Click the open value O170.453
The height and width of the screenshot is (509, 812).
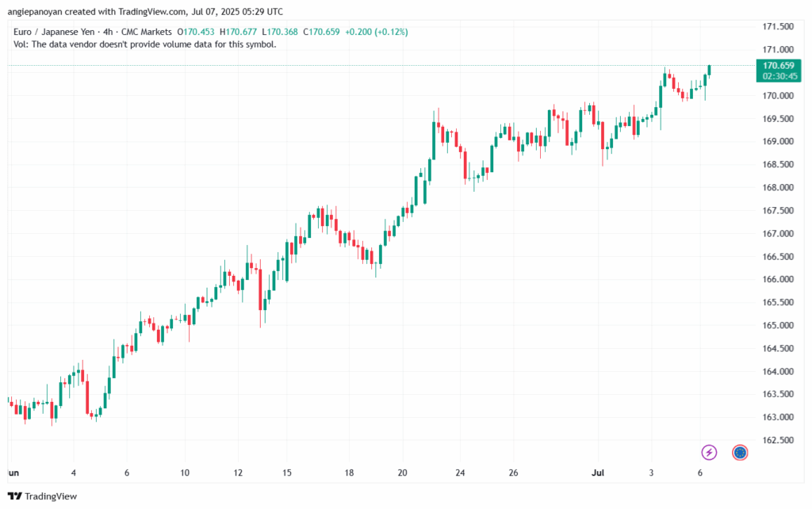click(x=196, y=32)
